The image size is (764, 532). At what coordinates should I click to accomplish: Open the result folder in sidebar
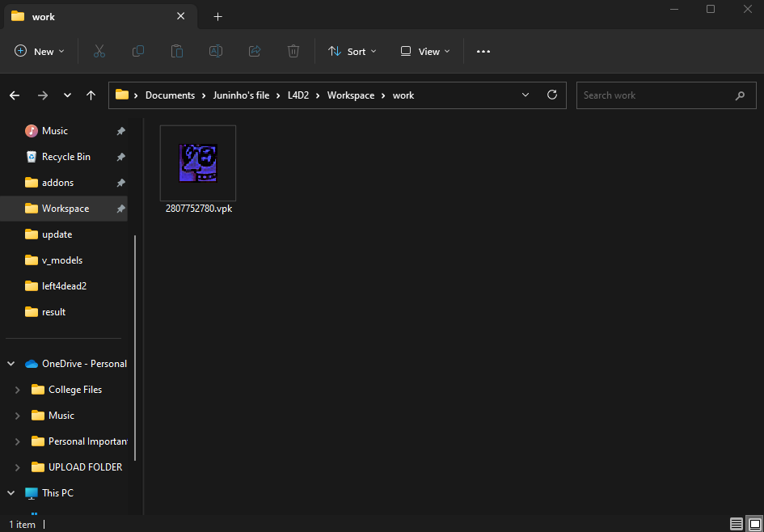coord(53,312)
